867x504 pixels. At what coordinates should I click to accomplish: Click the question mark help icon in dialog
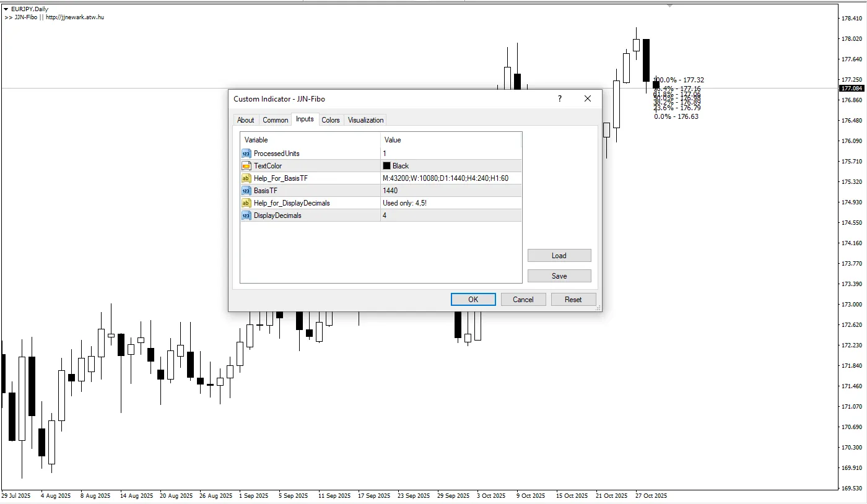[x=560, y=99]
